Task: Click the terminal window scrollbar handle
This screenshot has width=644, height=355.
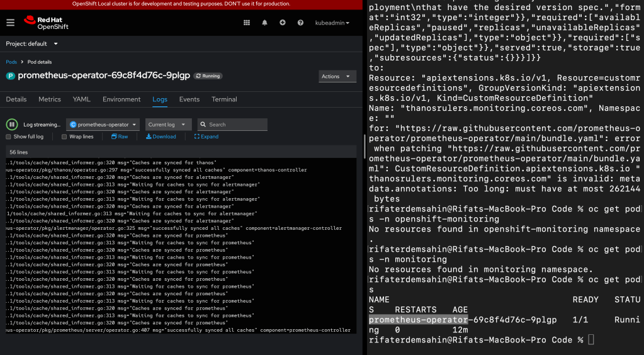Action: (364, 146)
